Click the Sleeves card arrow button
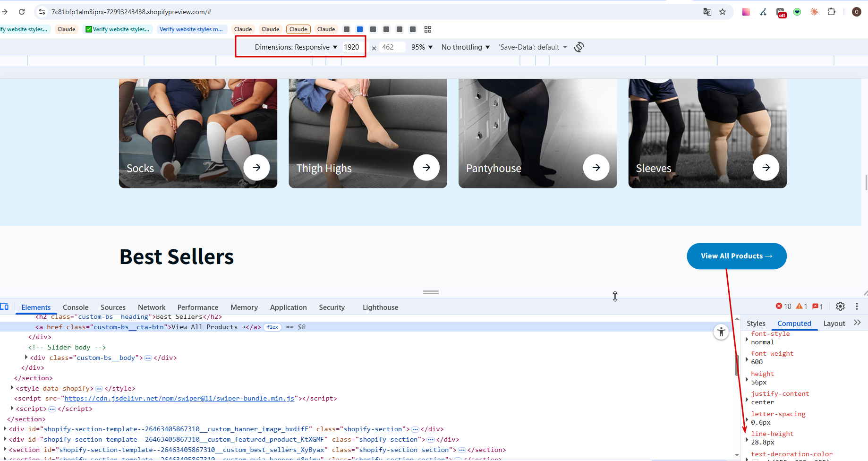The image size is (868, 461). coord(766,167)
